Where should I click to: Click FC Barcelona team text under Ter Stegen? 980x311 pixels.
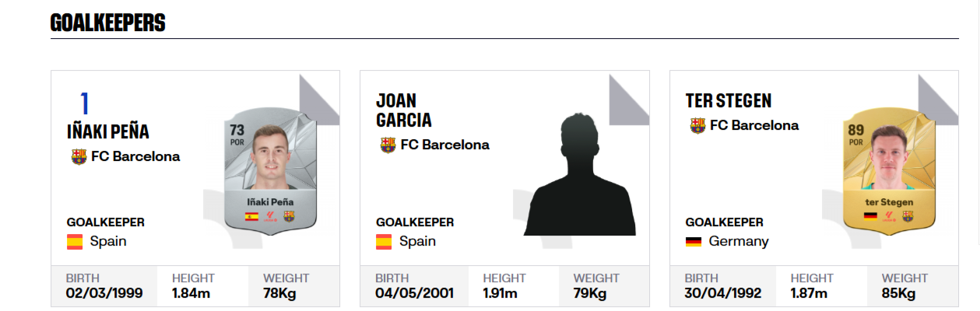tap(754, 125)
